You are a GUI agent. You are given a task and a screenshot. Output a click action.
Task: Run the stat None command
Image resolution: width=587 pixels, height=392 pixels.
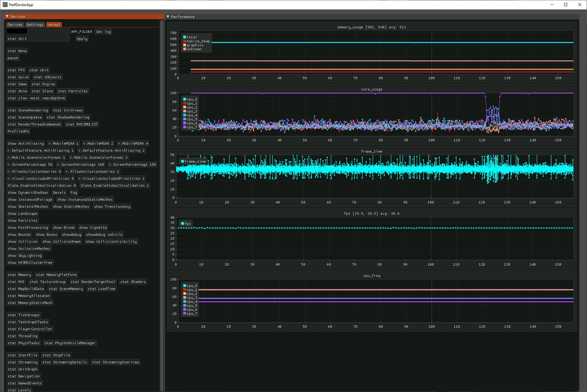[17, 51]
